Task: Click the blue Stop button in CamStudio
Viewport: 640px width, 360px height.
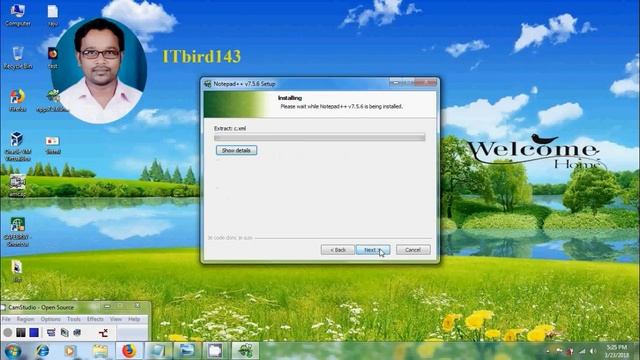Action: (x=34, y=333)
